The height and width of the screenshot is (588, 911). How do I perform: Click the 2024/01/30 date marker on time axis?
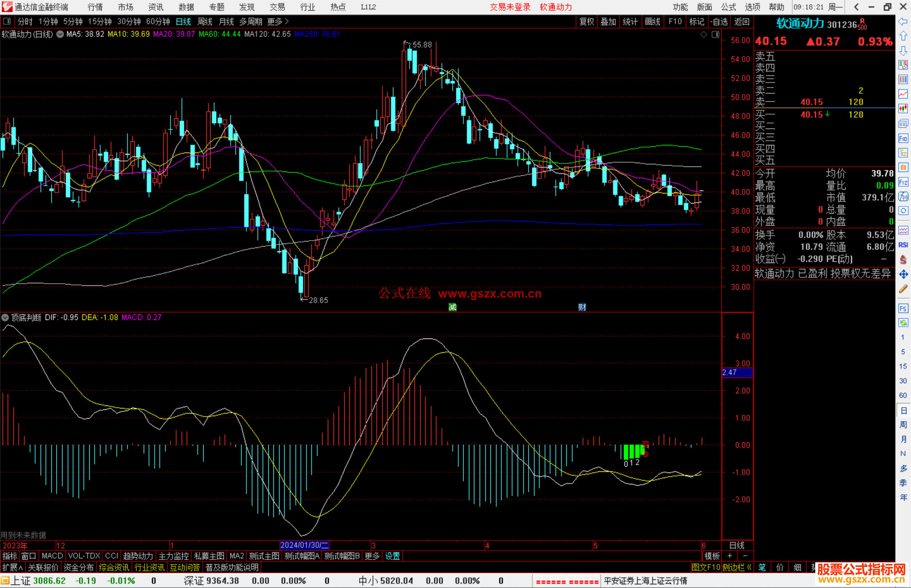click(304, 545)
